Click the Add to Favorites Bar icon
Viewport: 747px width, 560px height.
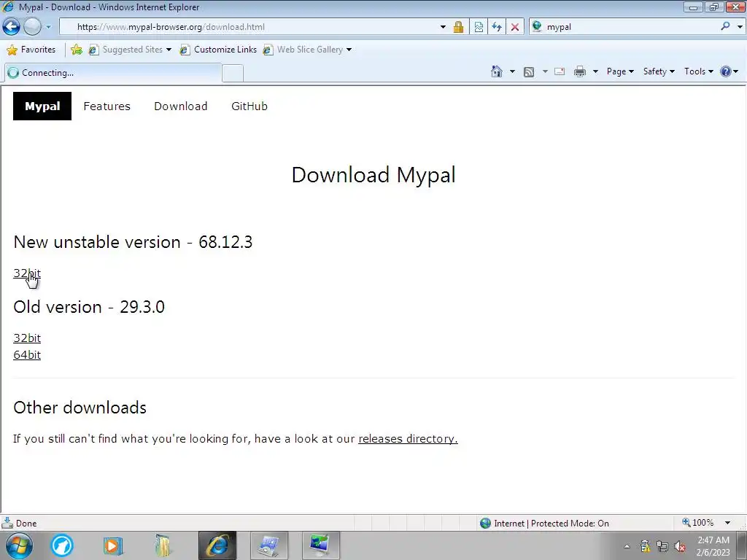76,50
